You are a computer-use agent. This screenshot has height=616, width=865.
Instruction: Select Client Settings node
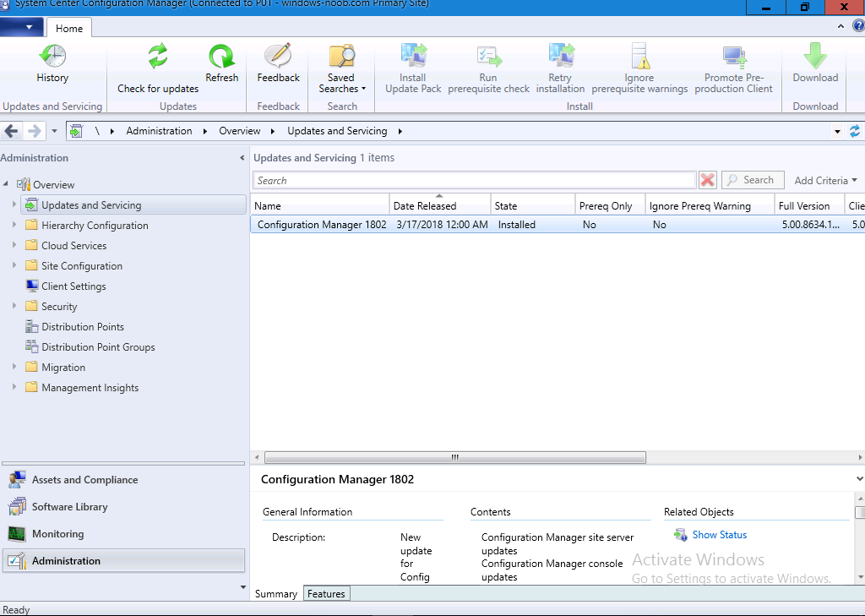(66, 286)
